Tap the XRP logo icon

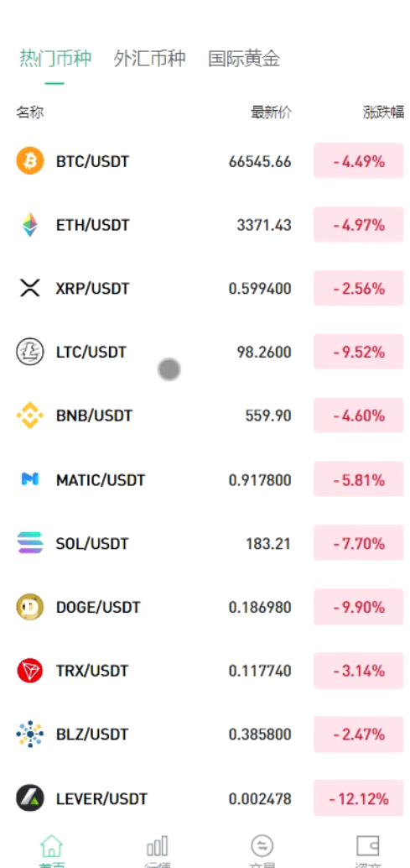(30, 289)
